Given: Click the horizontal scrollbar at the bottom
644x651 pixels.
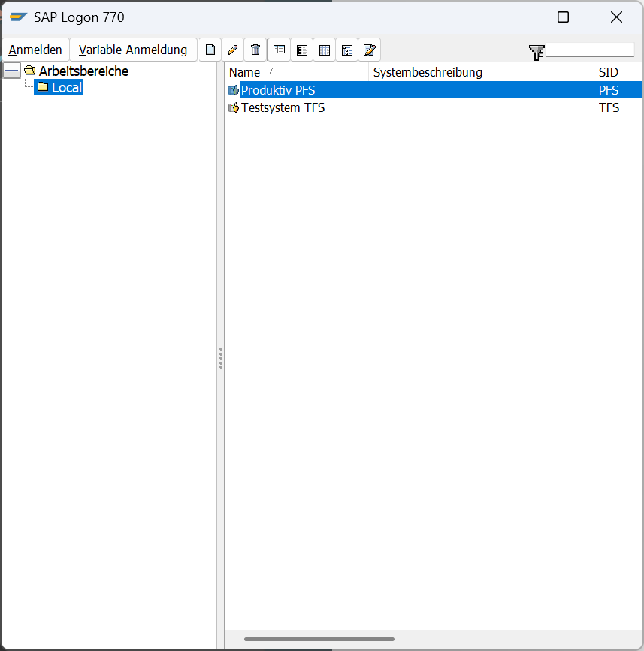Looking at the screenshot, I should (x=319, y=640).
